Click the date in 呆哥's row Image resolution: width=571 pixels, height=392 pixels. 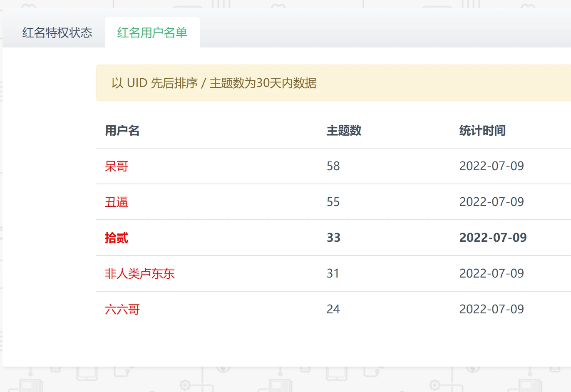(x=491, y=166)
